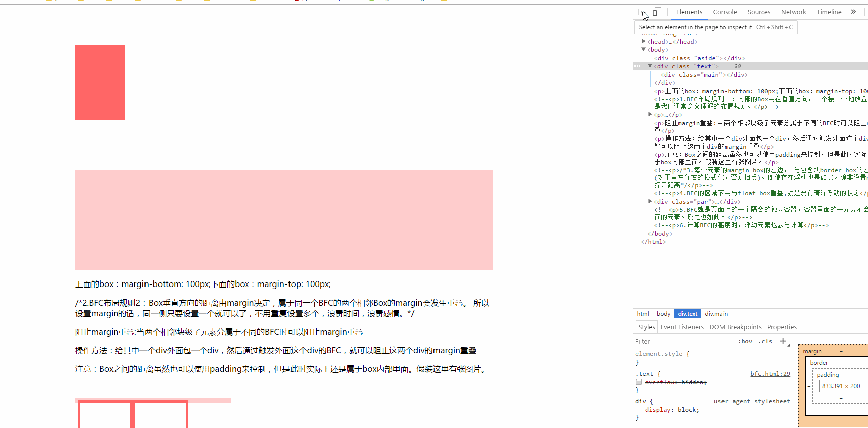Click the margin label in box model

[812, 351]
